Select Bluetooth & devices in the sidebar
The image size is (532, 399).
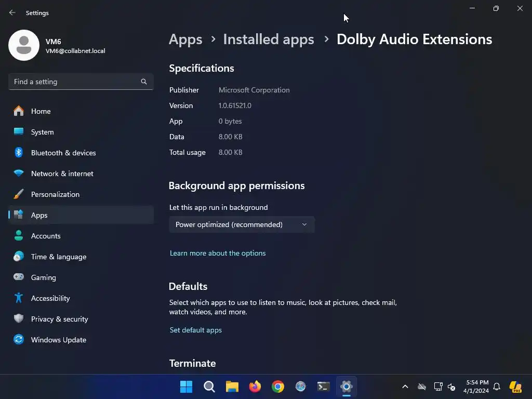(81, 153)
